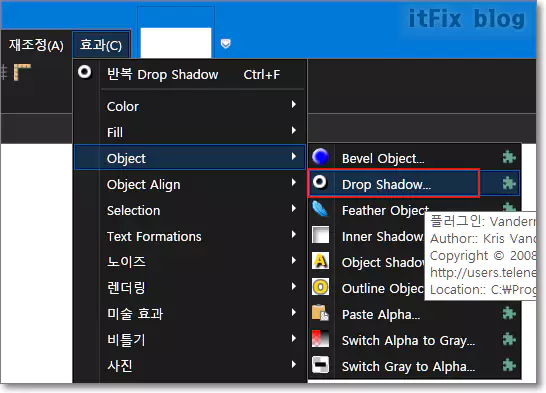Expand the Selection submenu arrow
546x393 pixels.
tap(294, 209)
